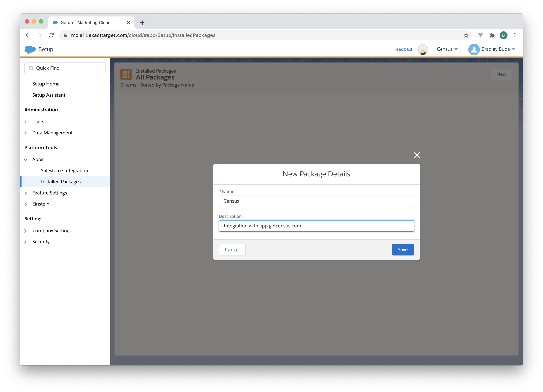Open Setup Home in the sidebar
The image size is (543, 392).
point(46,84)
